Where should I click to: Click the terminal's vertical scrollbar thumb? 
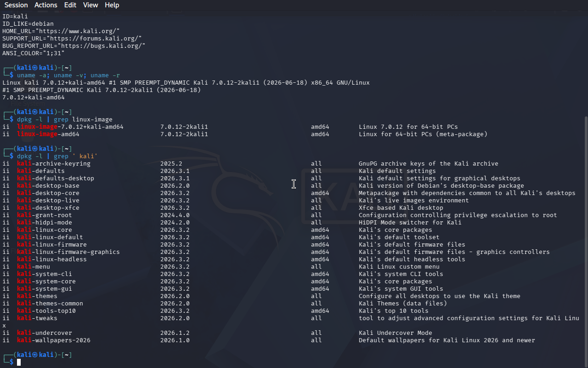tap(586, 241)
